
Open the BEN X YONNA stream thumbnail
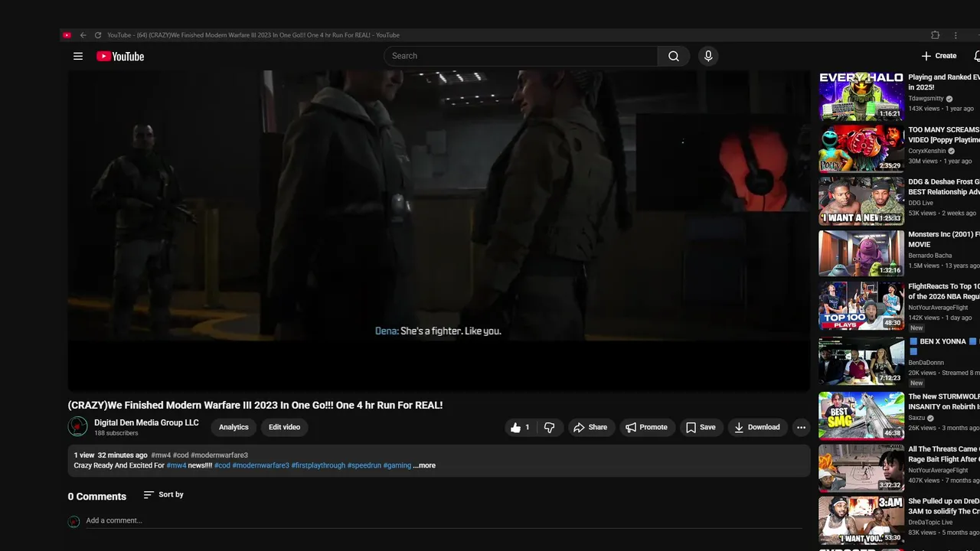861,360
